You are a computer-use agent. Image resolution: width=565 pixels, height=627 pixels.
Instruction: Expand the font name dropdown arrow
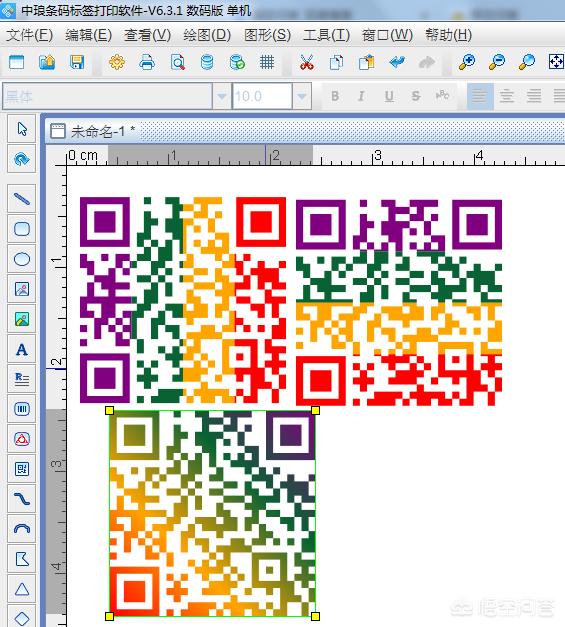click(x=222, y=96)
